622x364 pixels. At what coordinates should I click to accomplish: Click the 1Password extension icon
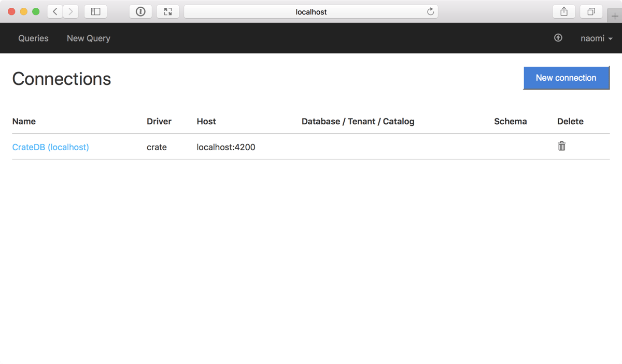click(x=140, y=11)
